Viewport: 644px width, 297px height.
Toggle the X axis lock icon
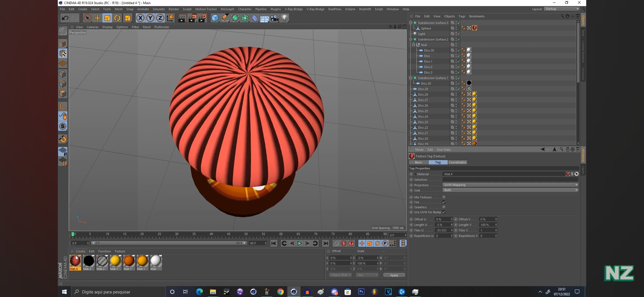pyautogui.click(x=140, y=18)
